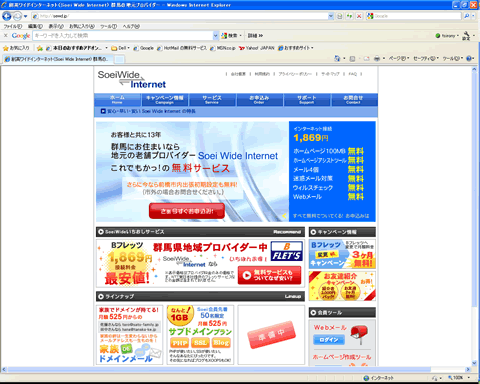Open the お友達紹介 campaign banner
This screenshot has height=384, width=480.
click(x=342, y=286)
